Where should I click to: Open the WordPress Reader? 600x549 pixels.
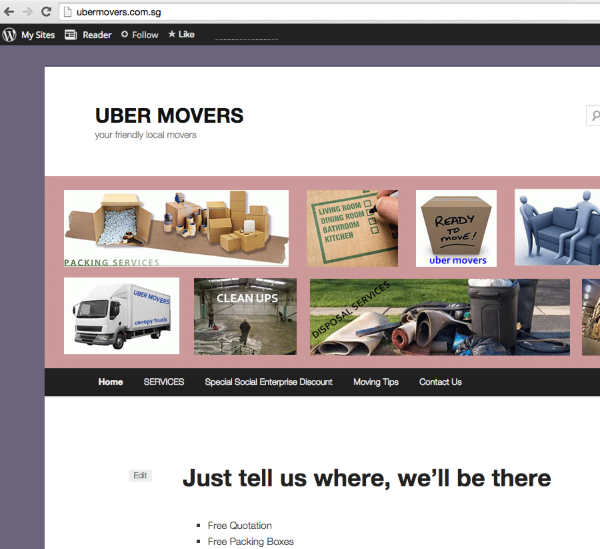click(x=88, y=34)
